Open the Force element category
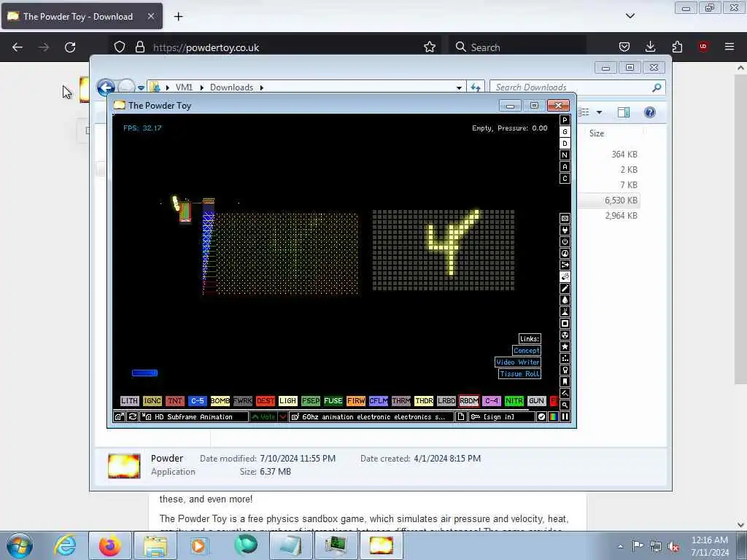The width and height of the screenshot is (747, 560). [x=565, y=265]
